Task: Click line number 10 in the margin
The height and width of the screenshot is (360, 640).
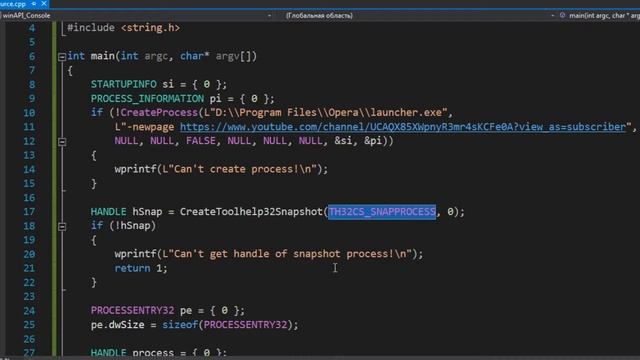Action: (29, 113)
